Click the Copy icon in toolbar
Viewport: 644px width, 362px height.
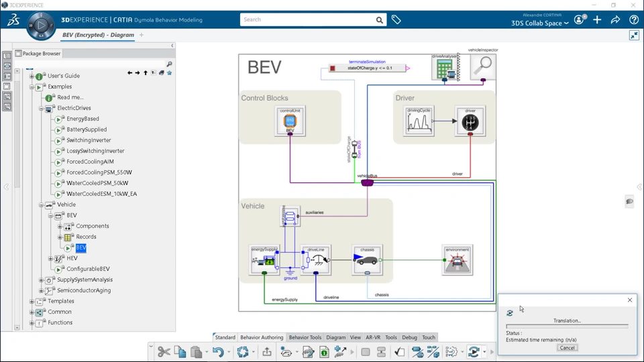pos(180,352)
